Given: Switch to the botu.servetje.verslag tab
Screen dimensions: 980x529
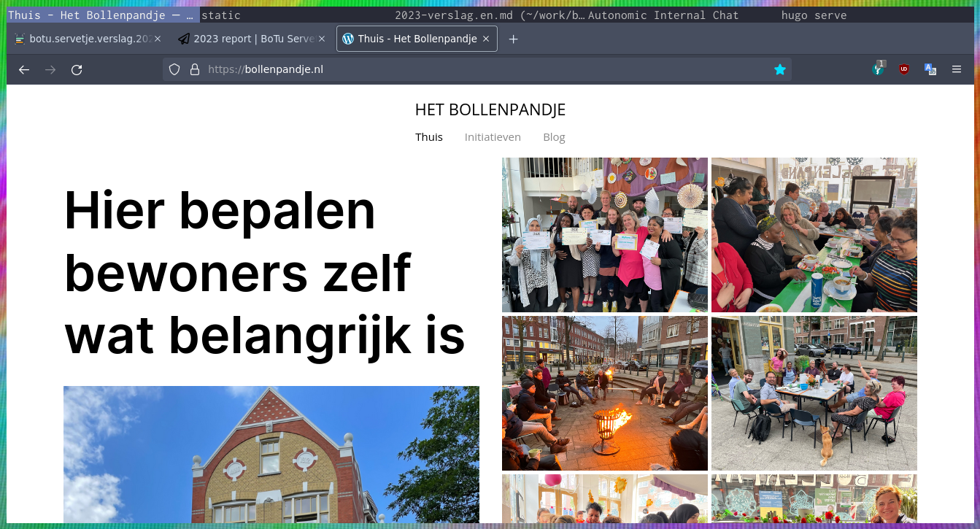Looking at the screenshot, I should pyautogui.click(x=84, y=39).
